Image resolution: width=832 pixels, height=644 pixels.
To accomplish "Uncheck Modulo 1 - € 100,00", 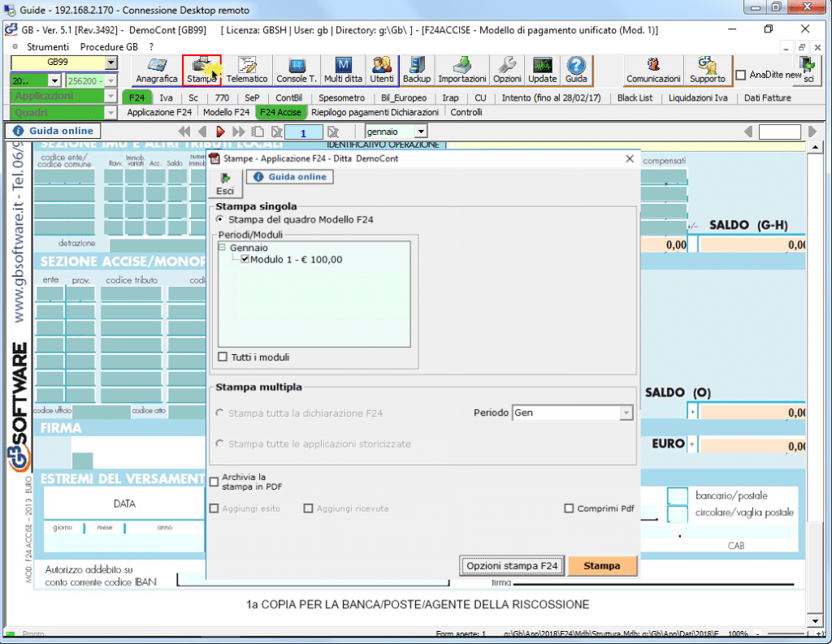I will tap(245, 260).
